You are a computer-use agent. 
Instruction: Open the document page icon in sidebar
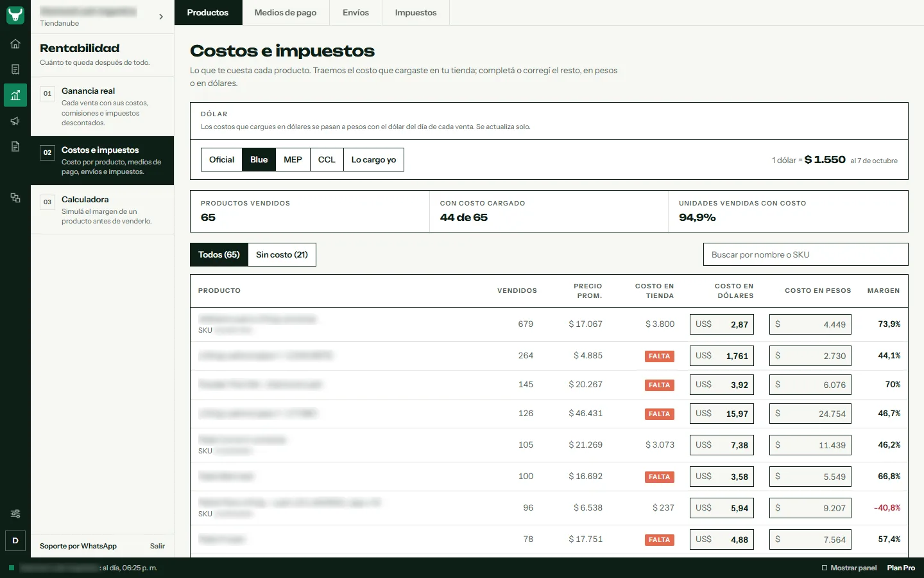coord(15,146)
